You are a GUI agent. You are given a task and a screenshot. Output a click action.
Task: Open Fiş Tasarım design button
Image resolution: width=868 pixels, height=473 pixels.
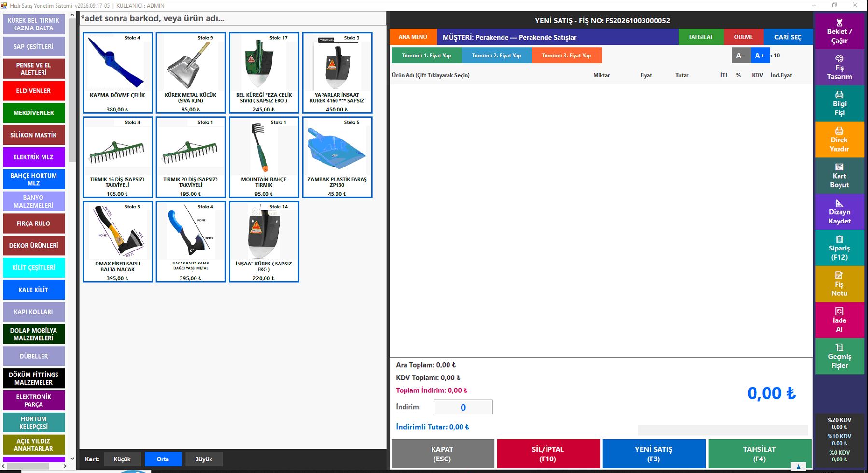pyautogui.click(x=839, y=67)
